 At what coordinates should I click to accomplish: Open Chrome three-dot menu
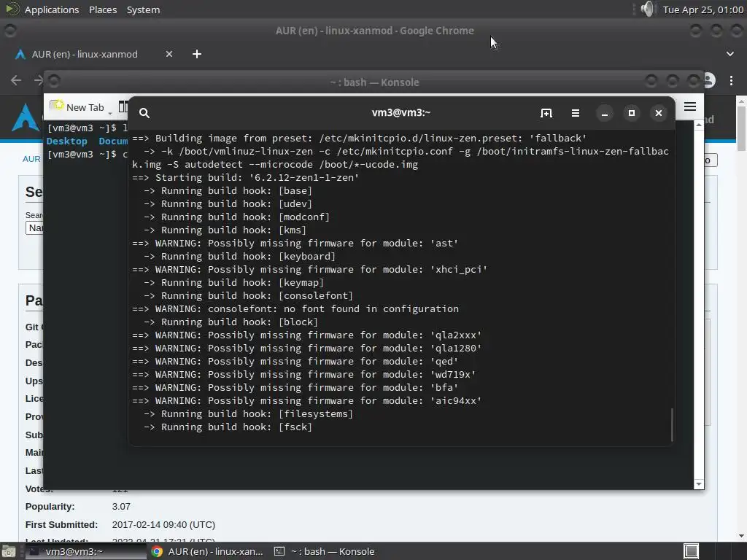731,80
